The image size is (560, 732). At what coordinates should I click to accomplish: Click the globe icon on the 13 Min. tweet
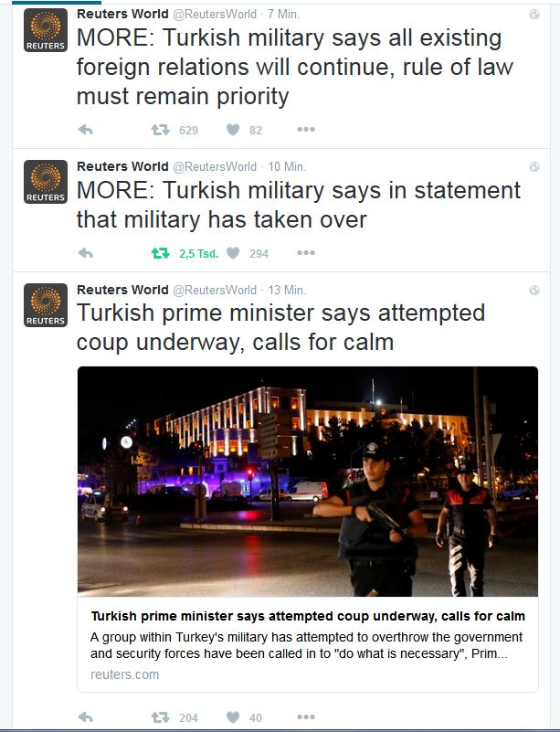pos(534,291)
